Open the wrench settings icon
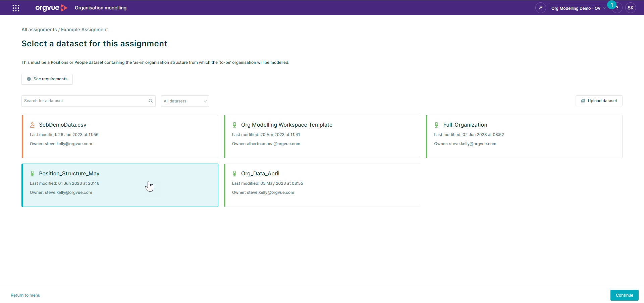644x303 pixels. (x=540, y=8)
